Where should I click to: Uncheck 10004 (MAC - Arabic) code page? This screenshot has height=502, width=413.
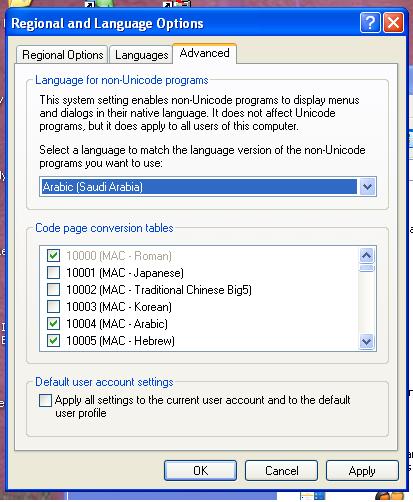[53, 324]
